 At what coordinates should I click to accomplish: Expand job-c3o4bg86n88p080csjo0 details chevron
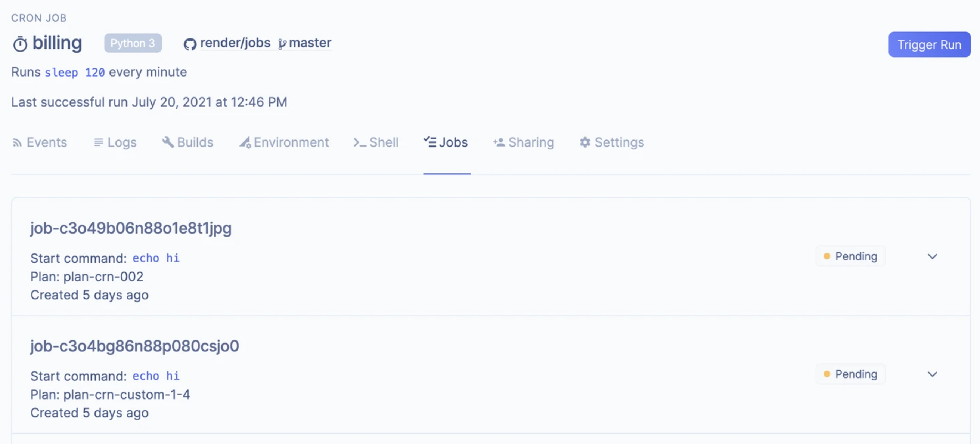(932, 374)
